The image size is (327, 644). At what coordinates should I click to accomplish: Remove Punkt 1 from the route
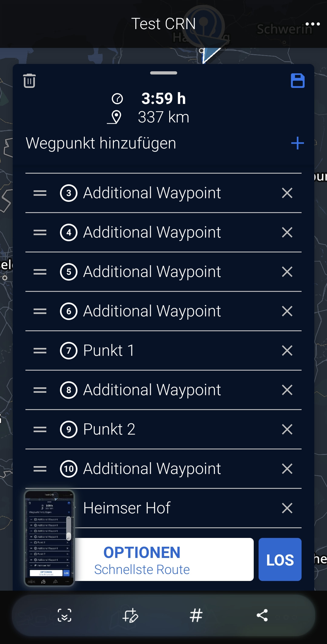287,351
